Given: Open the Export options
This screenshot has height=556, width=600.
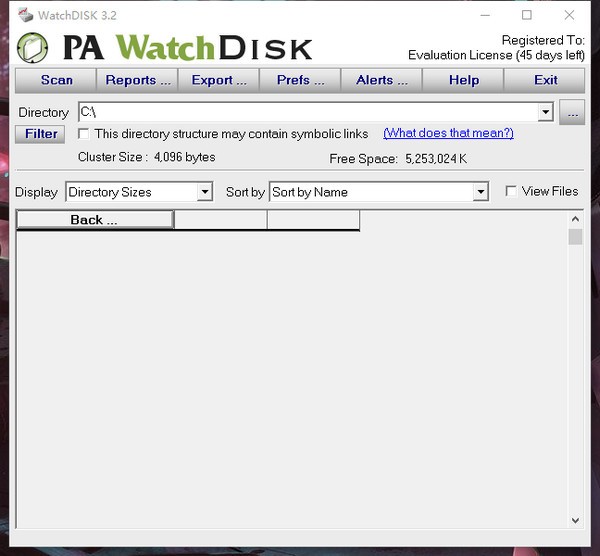Looking at the screenshot, I should coord(219,80).
